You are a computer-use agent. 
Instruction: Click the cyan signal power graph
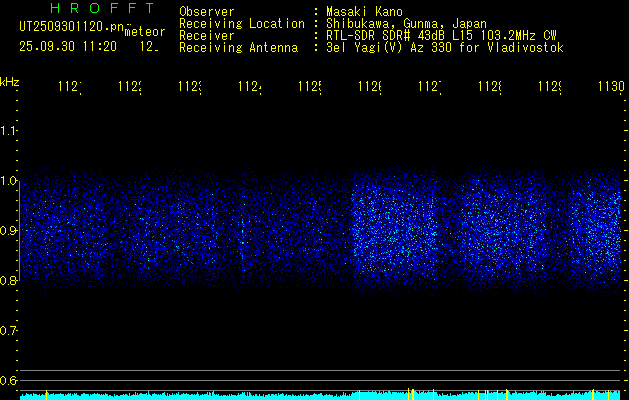point(320,395)
